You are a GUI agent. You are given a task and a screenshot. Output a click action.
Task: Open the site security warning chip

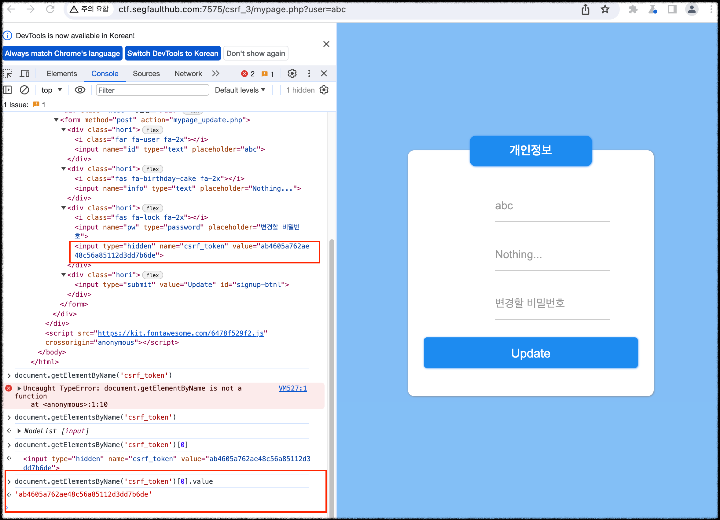coord(89,9)
